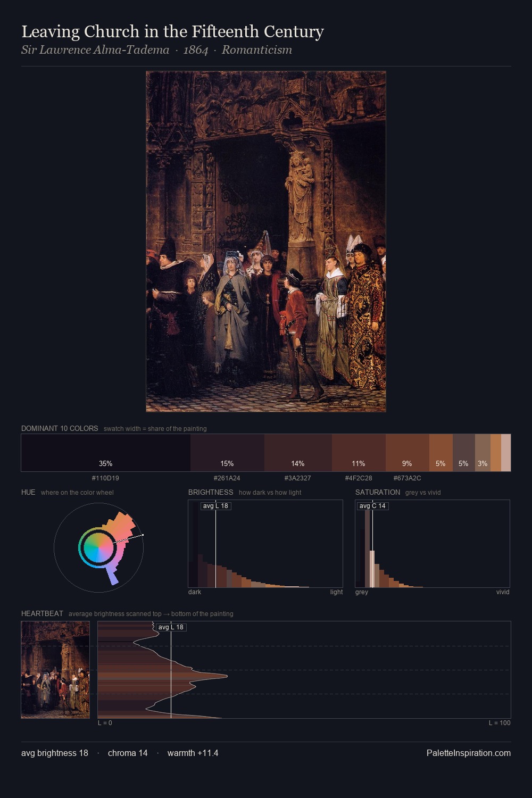
Task: Click footer stat 'warmth +11.4'
Action: click(193, 753)
